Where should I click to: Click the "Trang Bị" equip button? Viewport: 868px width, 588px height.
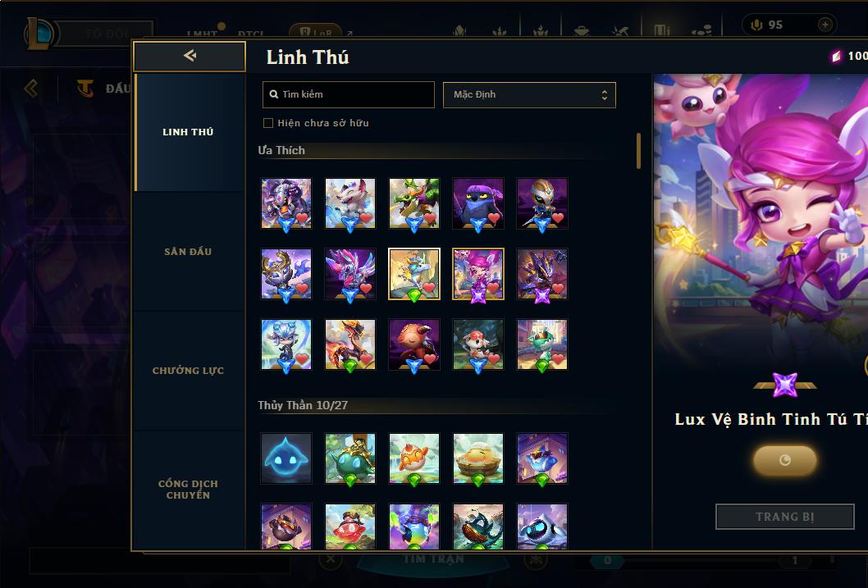point(785,517)
